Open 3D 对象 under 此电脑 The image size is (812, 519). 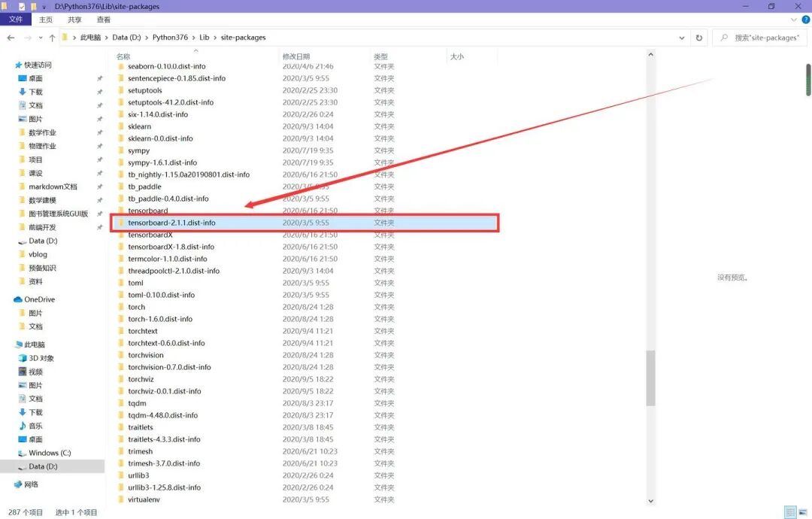coord(41,358)
